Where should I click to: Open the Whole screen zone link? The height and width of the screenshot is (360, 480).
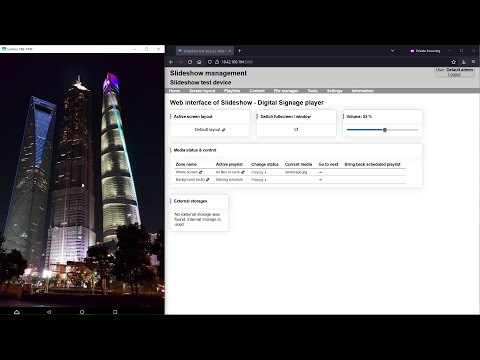(189, 172)
